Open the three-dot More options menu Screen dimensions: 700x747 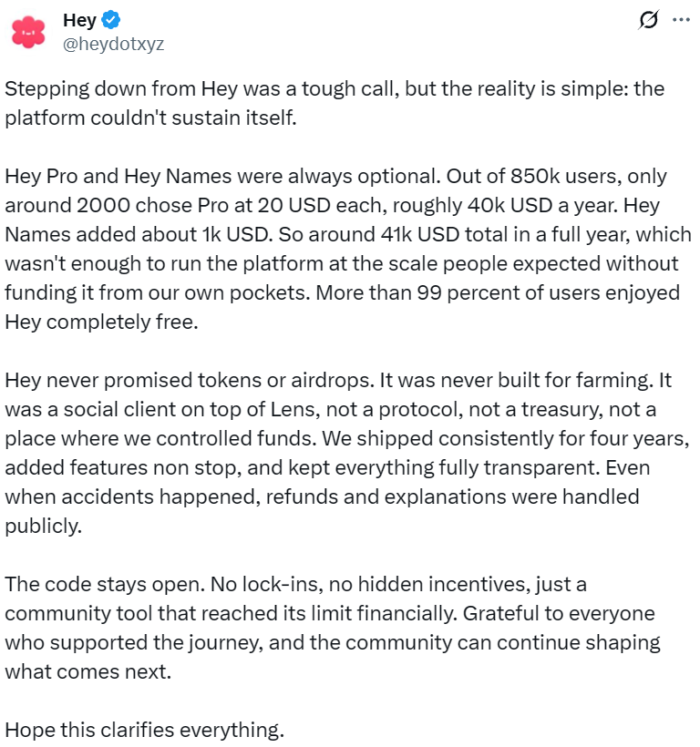(680, 20)
